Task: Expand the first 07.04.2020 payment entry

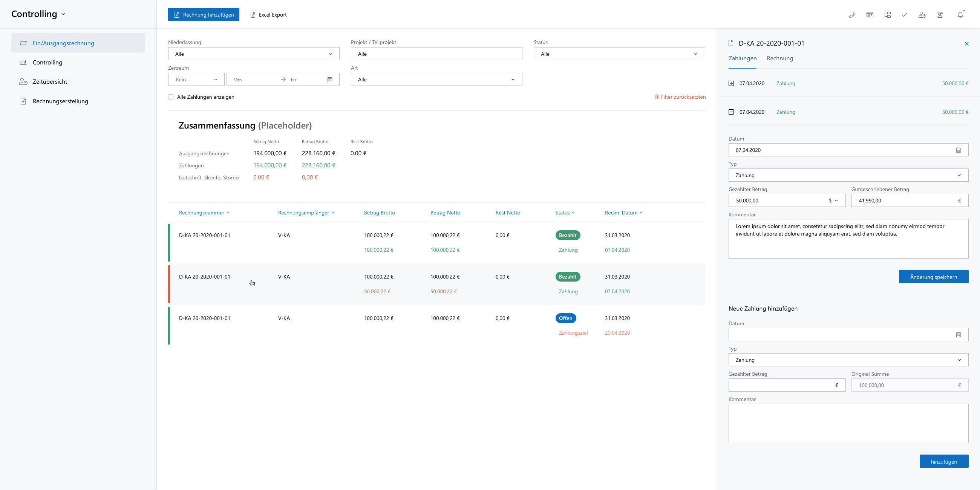Action: pyautogui.click(x=731, y=83)
